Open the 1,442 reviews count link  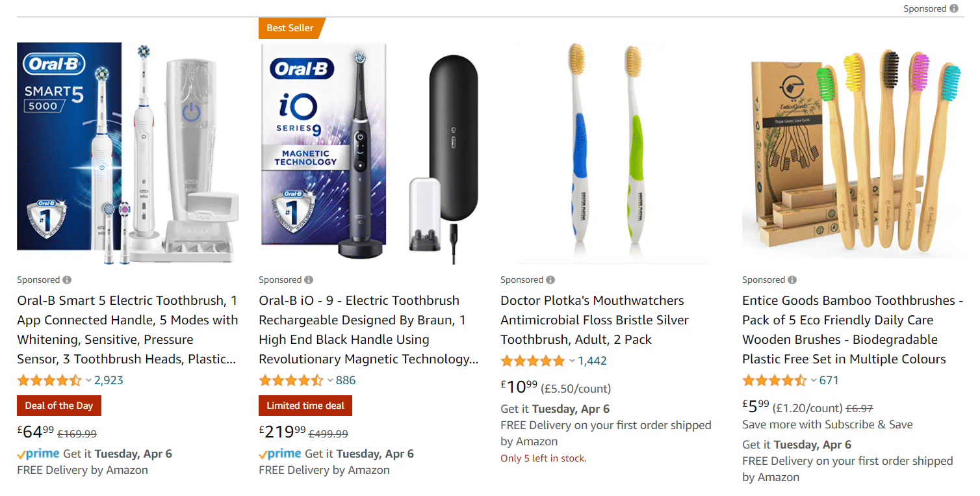(592, 361)
